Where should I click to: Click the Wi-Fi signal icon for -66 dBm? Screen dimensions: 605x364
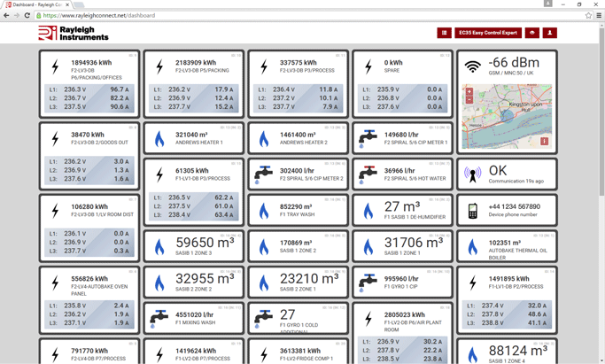click(473, 66)
